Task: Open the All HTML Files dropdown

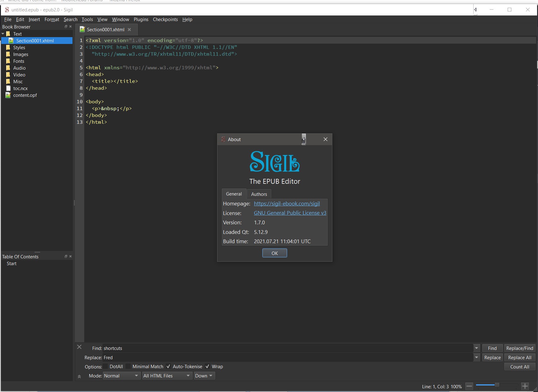Action: click(x=167, y=376)
